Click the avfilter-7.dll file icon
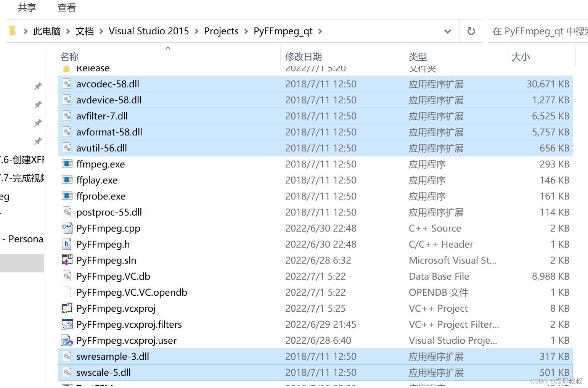 [x=67, y=116]
